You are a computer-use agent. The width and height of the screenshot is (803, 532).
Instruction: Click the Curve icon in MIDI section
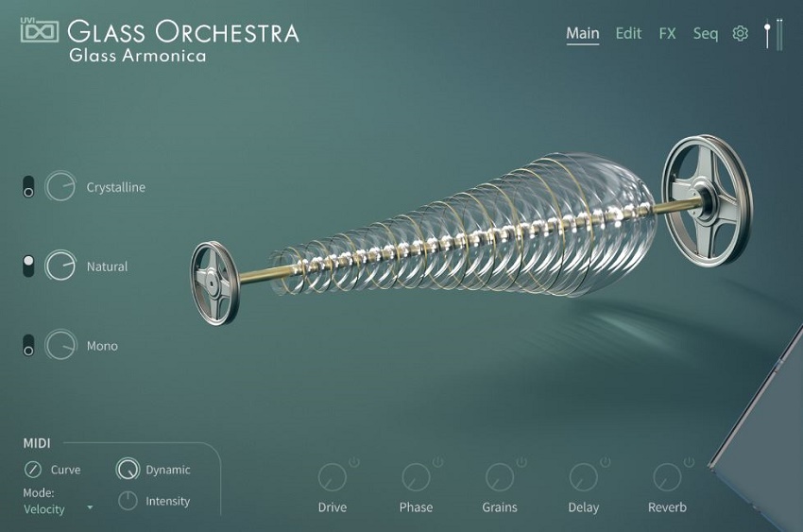tap(33, 470)
